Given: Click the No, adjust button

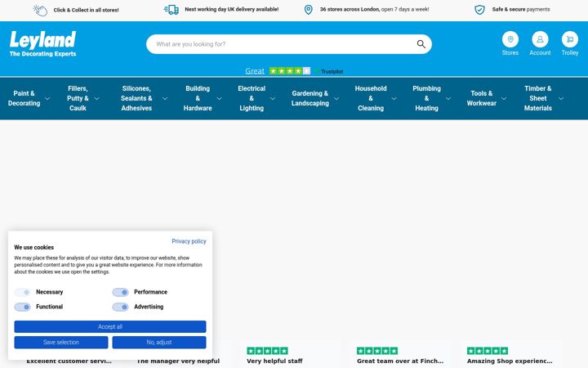Looking at the screenshot, I should [159, 343].
